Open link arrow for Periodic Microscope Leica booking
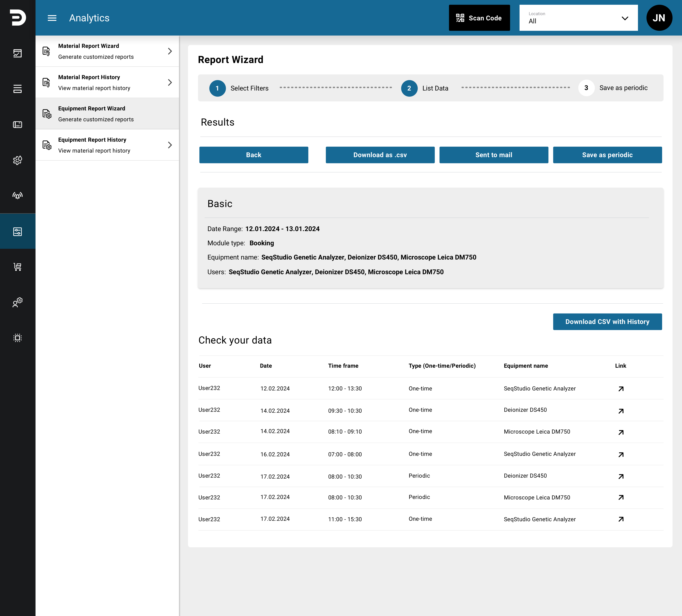Screen dimensions: 682x616 (621, 497)
